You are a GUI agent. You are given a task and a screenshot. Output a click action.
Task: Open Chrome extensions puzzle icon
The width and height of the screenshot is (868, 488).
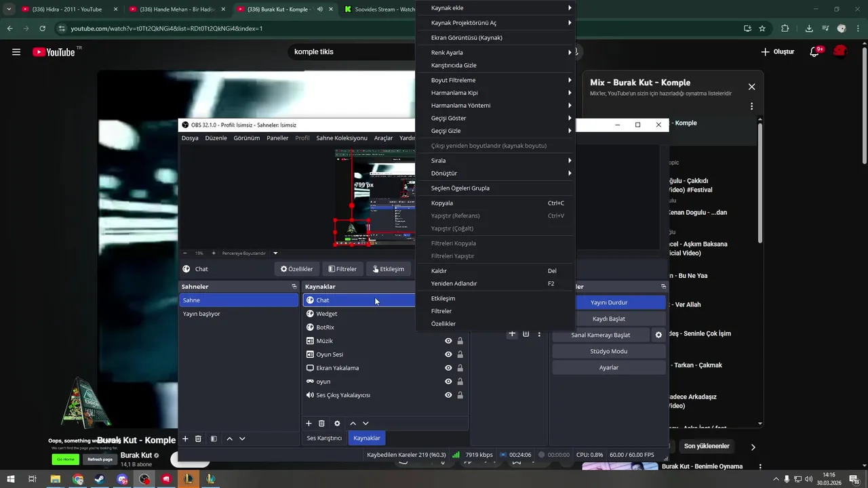785,28
